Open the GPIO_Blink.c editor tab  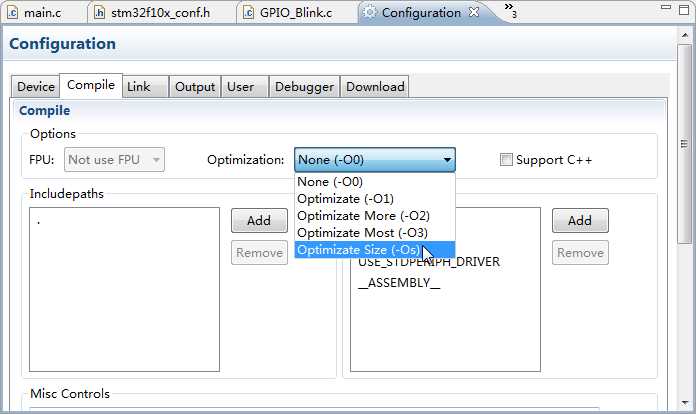[x=296, y=12]
